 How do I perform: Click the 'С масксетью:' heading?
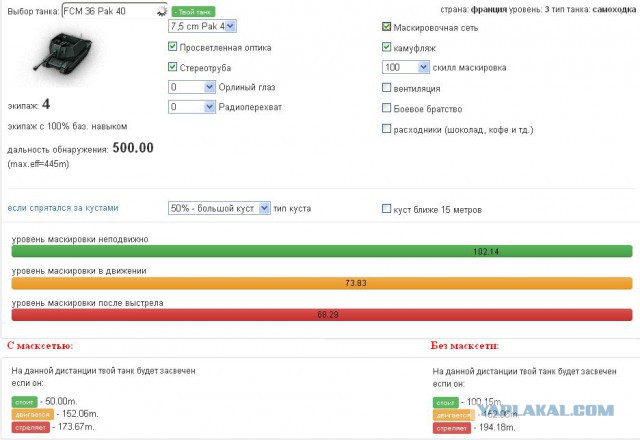coord(40,346)
